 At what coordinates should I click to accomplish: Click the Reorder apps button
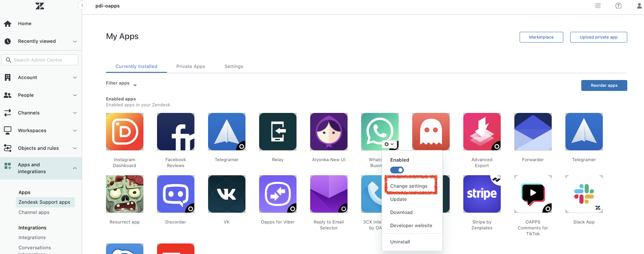pos(604,85)
